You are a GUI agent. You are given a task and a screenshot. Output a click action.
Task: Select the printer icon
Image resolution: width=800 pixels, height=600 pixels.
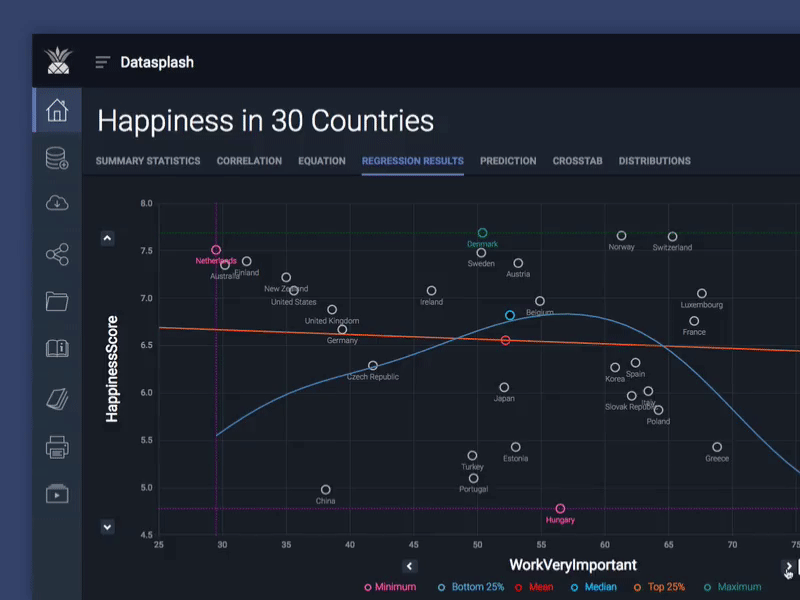click(57, 447)
